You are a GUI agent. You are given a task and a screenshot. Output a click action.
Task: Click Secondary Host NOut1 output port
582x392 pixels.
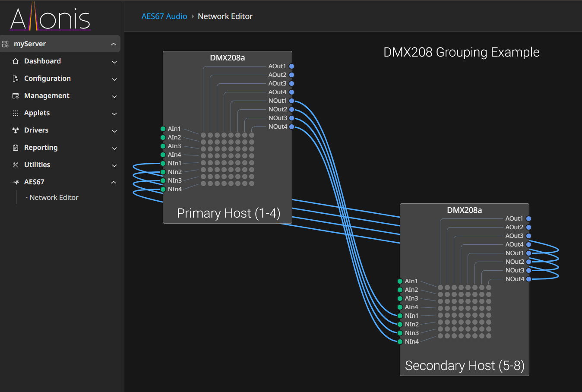pyautogui.click(x=528, y=253)
